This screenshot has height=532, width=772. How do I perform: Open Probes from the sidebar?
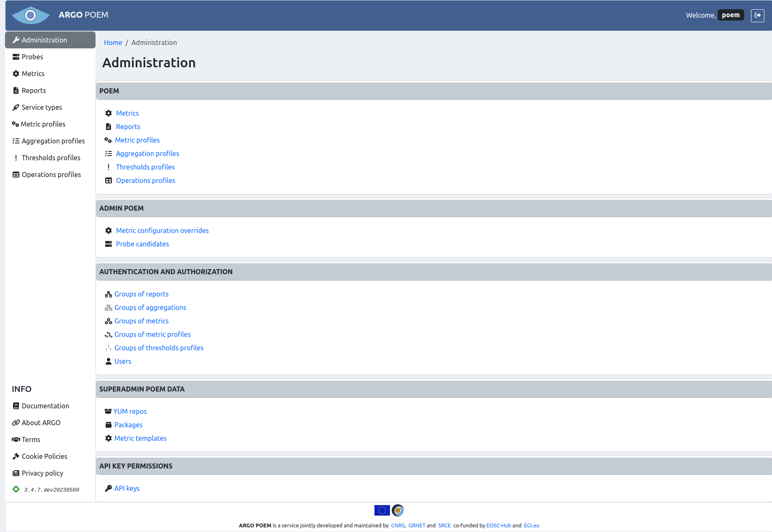click(32, 57)
